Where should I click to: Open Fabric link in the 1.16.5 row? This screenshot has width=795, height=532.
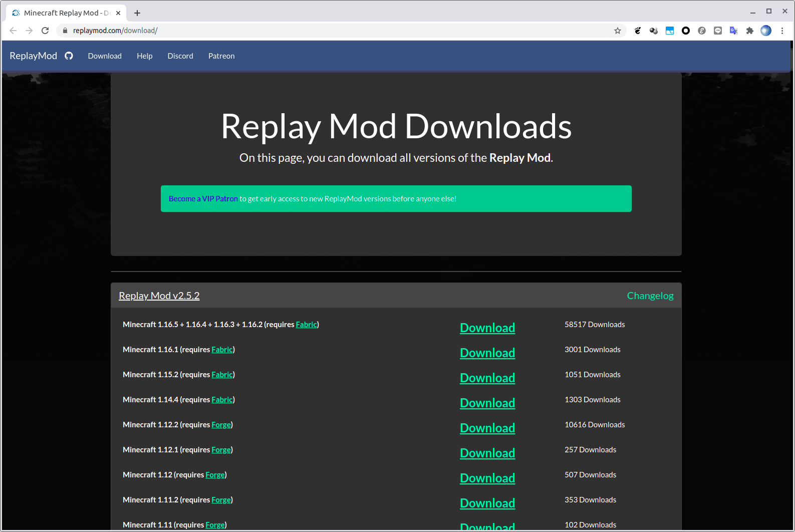(x=306, y=325)
